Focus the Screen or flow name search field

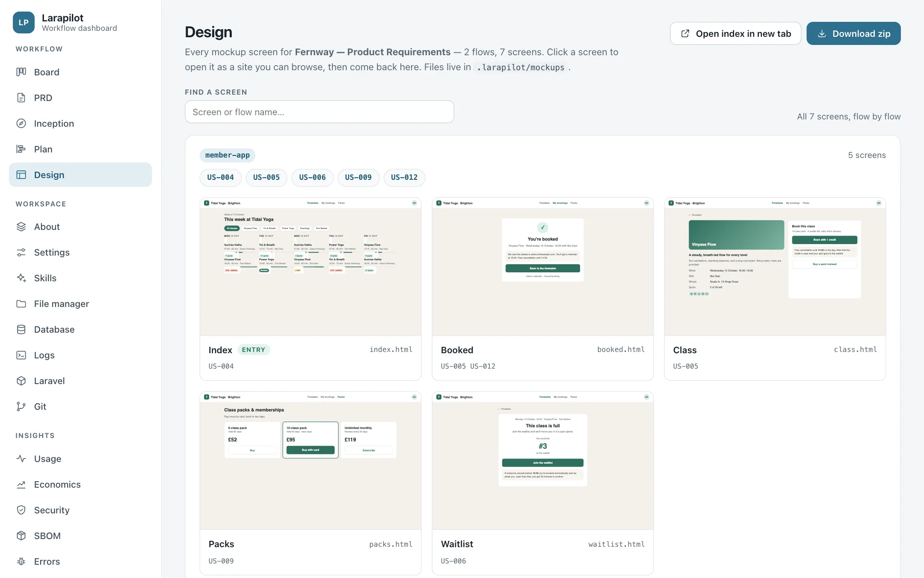click(x=319, y=112)
